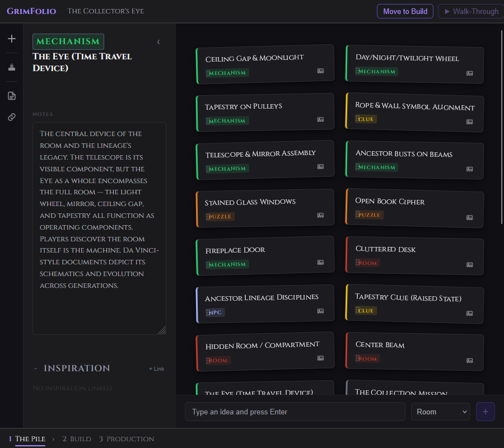Image resolution: width=504 pixels, height=448 pixels.
Task: Switch to the Build stage tab
Action: pos(77,439)
